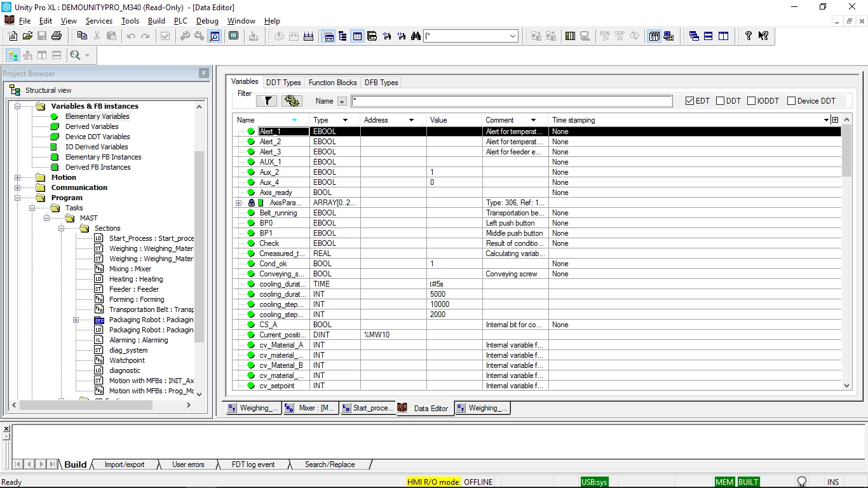Click the Tile Vertically windows icon
The width and height of the screenshot is (868, 488).
coord(723,36)
